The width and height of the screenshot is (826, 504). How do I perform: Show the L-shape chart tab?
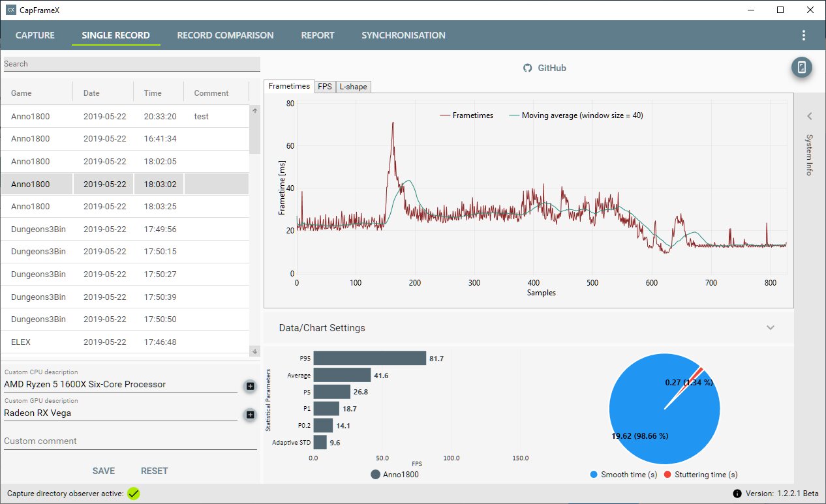click(x=353, y=87)
